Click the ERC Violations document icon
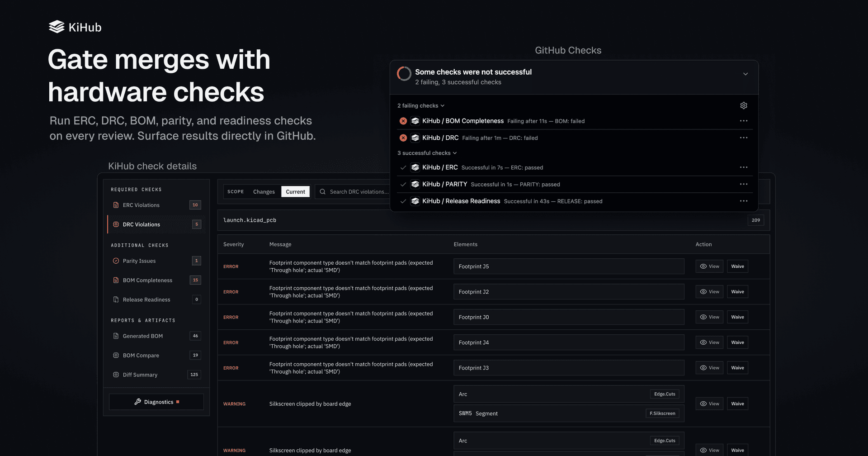 tap(116, 205)
